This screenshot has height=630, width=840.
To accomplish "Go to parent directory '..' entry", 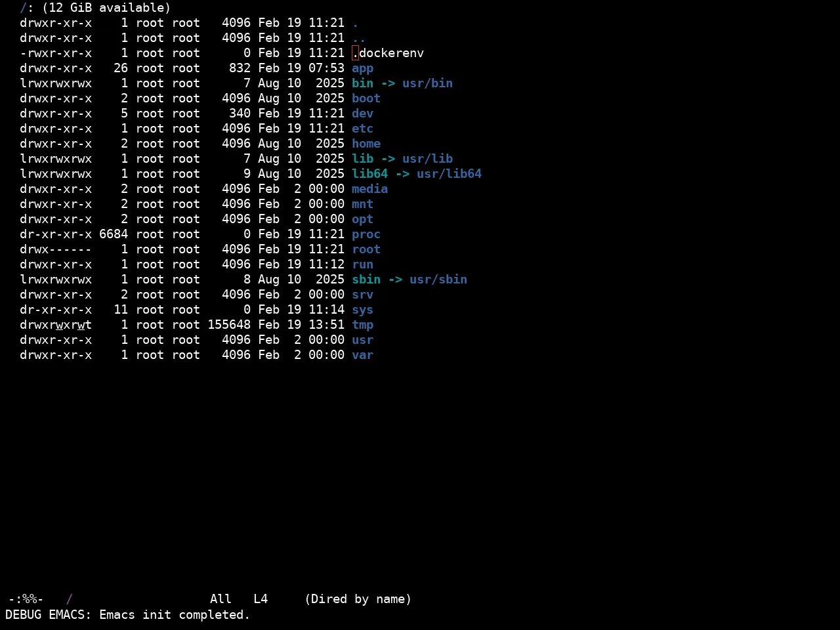I will coord(359,38).
